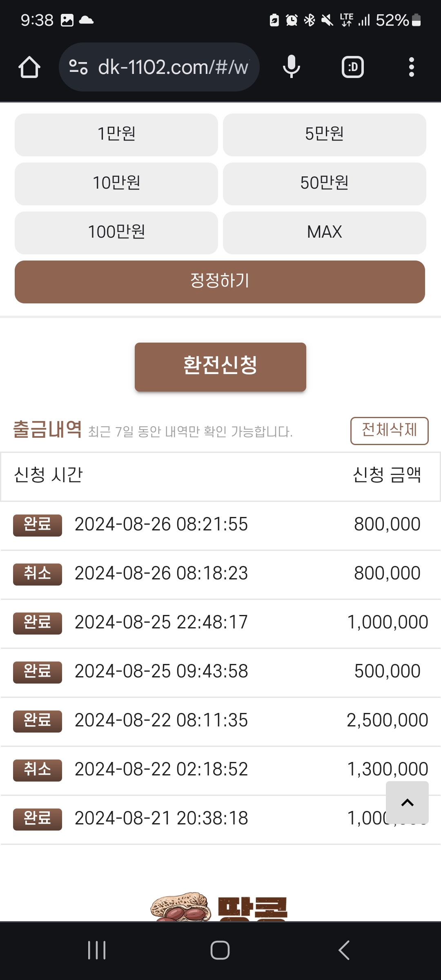The image size is (441, 980).
Task: Open the tab switcher icon
Action: (x=352, y=67)
